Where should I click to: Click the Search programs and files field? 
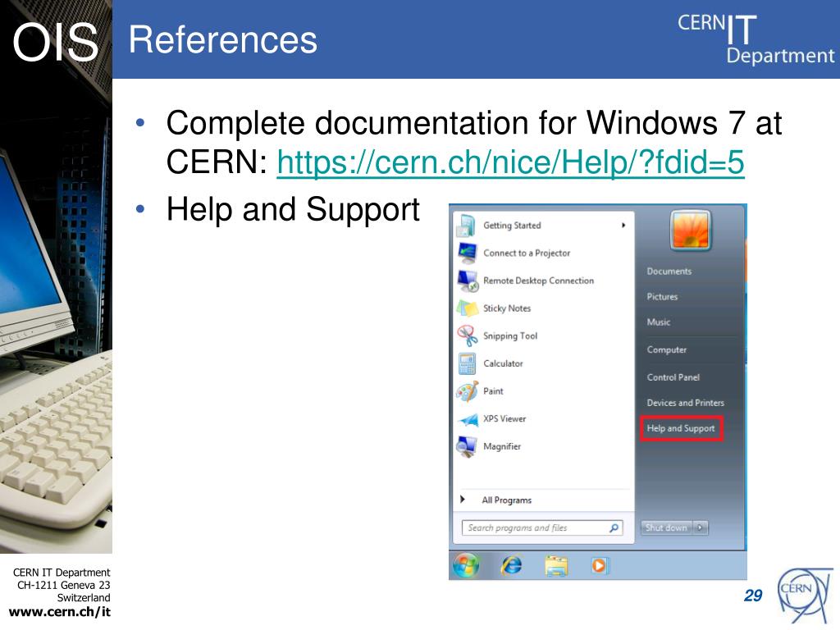[x=542, y=527]
